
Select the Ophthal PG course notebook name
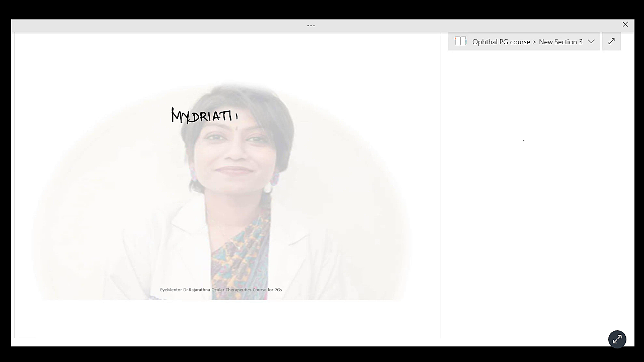501,42
